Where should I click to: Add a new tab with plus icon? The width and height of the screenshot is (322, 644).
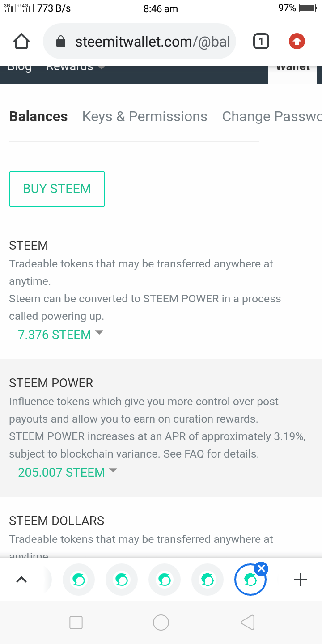[x=300, y=580]
